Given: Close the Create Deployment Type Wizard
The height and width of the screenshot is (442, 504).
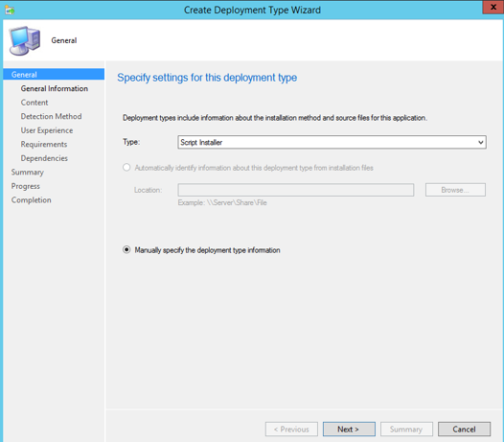Looking at the screenshot, I should 493,7.
